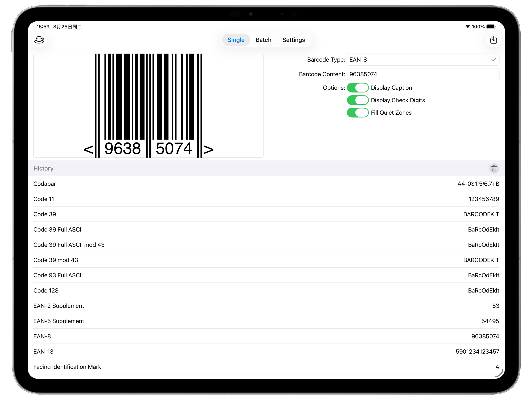This screenshot has height=399, width=532.
Task: Select Code 39 mod 43 history row
Action: click(x=266, y=260)
